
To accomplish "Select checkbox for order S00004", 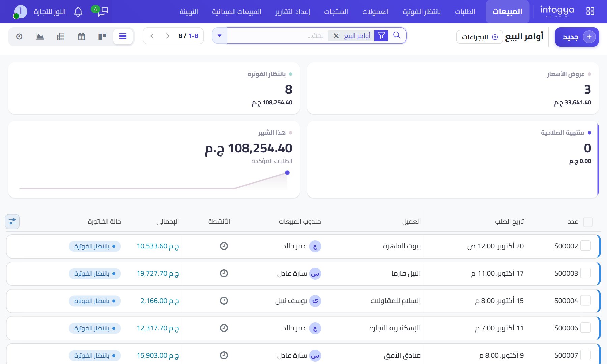I will point(586,301).
